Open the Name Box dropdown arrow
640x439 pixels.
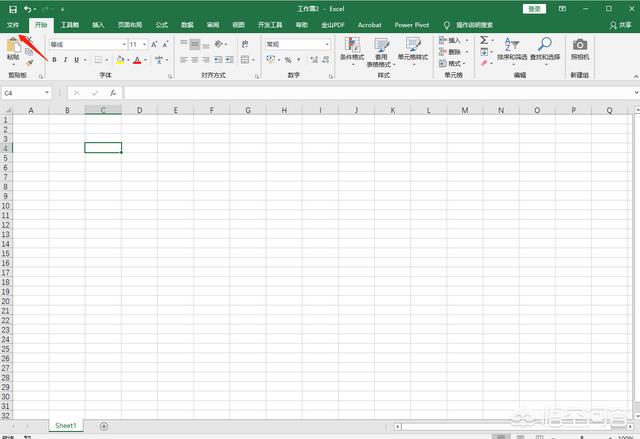pyautogui.click(x=64, y=92)
